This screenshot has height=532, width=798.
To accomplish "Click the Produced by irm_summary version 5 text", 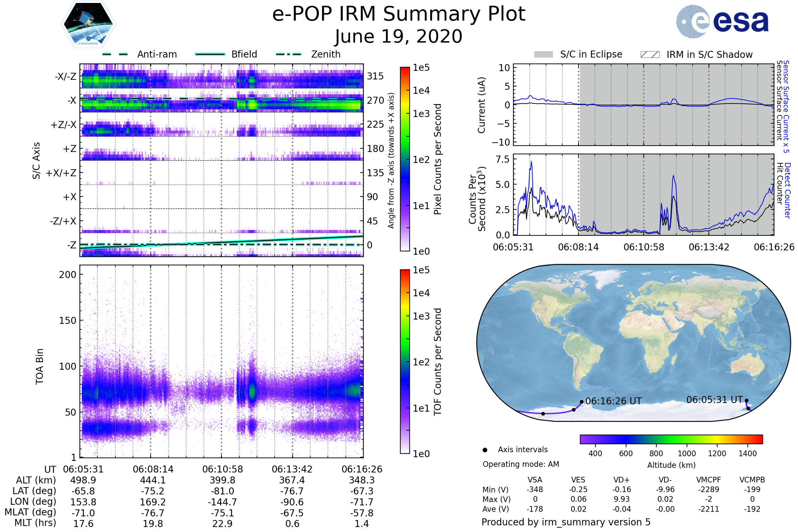I will pos(566,522).
